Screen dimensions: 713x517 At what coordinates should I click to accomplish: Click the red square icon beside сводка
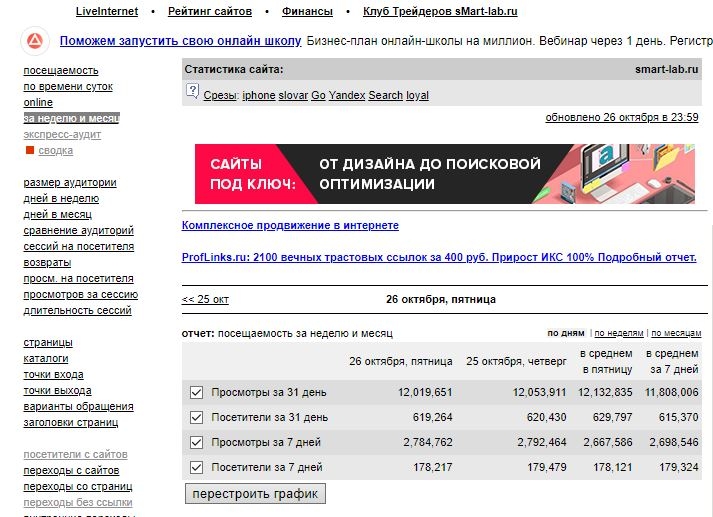click(x=30, y=150)
